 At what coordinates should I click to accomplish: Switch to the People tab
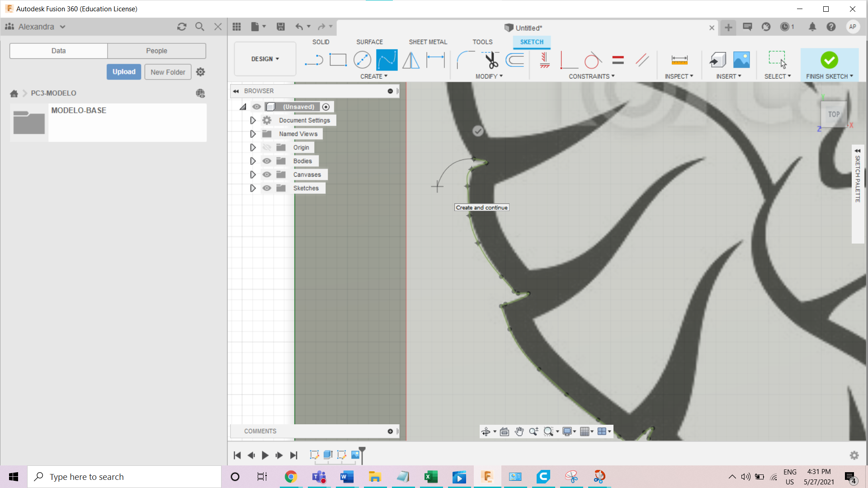(x=156, y=51)
